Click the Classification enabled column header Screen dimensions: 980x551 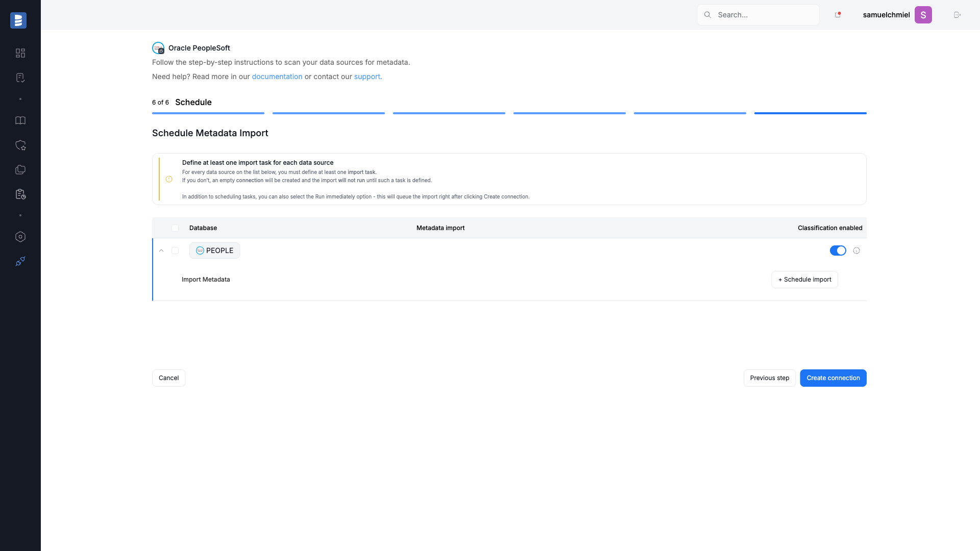pyautogui.click(x=830, y=228)
